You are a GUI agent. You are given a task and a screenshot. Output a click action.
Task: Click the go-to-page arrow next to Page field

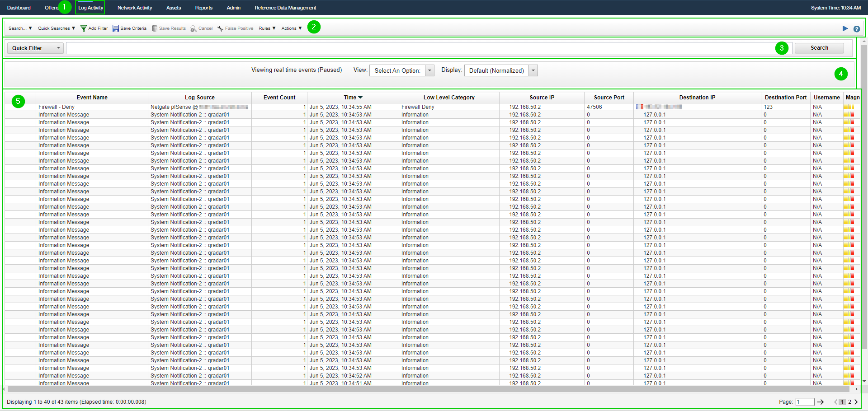point(821,402)
